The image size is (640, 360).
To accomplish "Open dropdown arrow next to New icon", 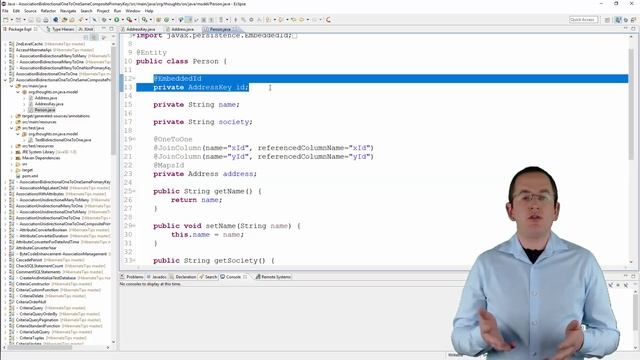I will point(11,20).
